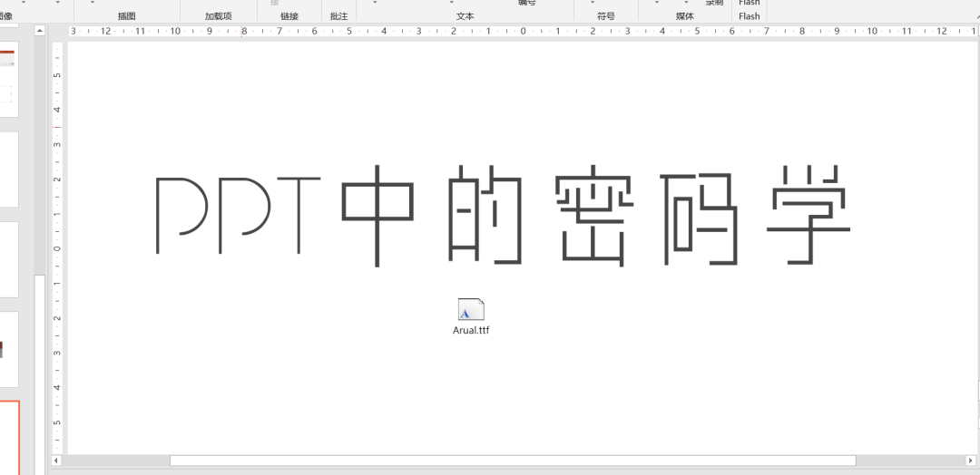Click the thumbnail pane scroll-up arrow
Screen dimensions: 980x475
(x=39, y=30)
